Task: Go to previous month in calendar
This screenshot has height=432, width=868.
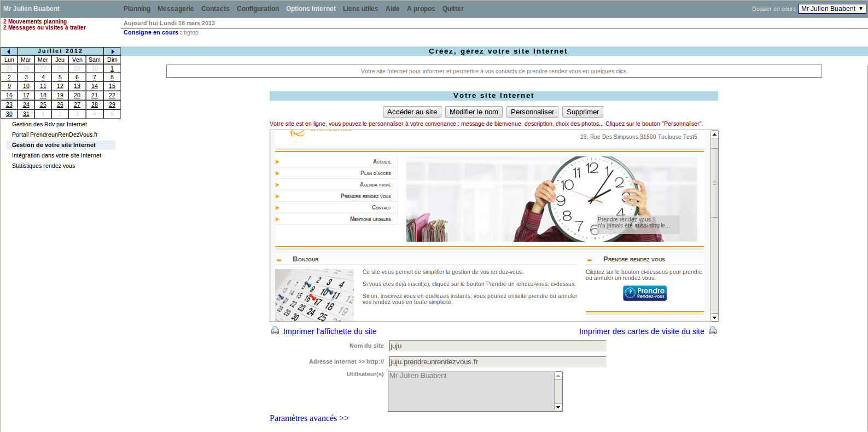Action: point(9,51)
